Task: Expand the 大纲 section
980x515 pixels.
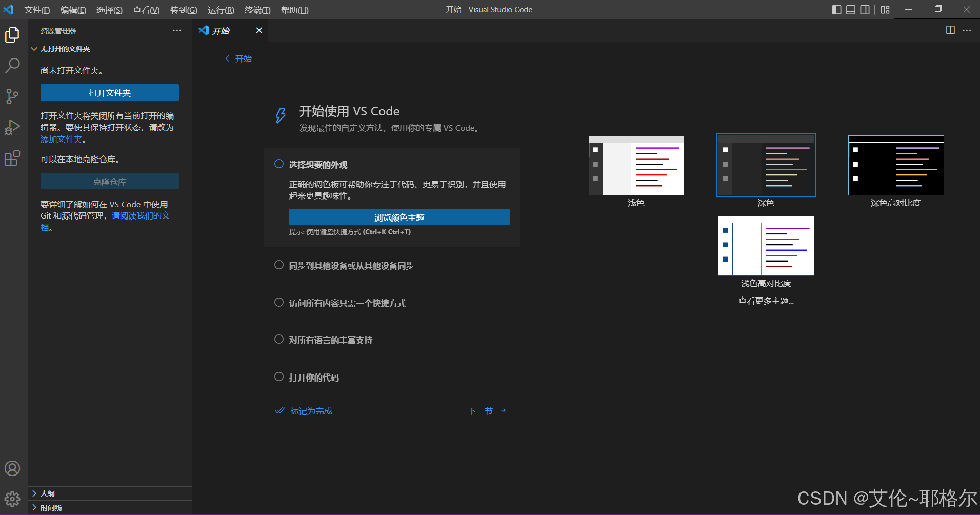Action: [x=110, y=493]
